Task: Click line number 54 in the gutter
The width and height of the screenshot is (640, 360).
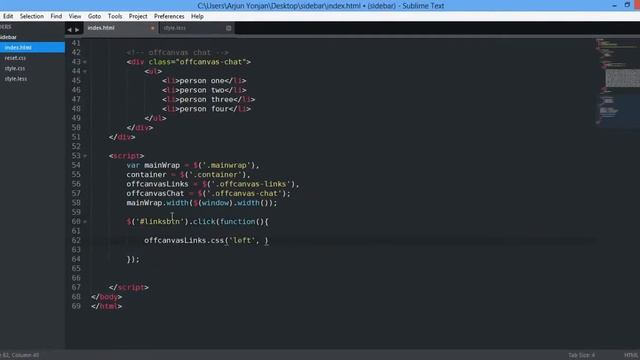Action: point(76,165)
